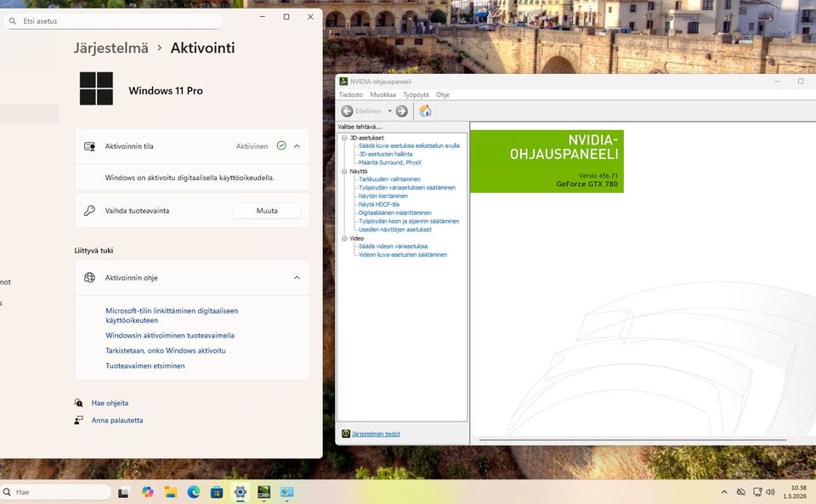The height and width of the screenshot is (504, 816).
Task: Select Digitaaliäänen määrittäminen
Action: click(395, 212)
